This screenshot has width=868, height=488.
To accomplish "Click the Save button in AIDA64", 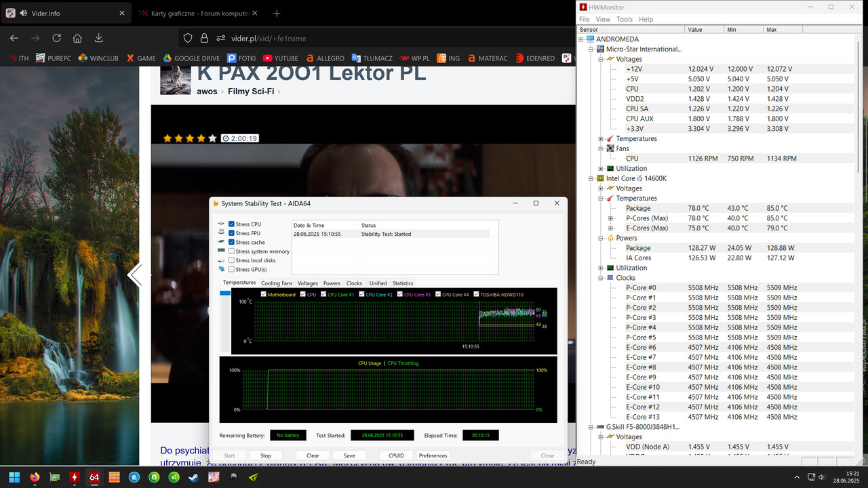I will (349, 455).
